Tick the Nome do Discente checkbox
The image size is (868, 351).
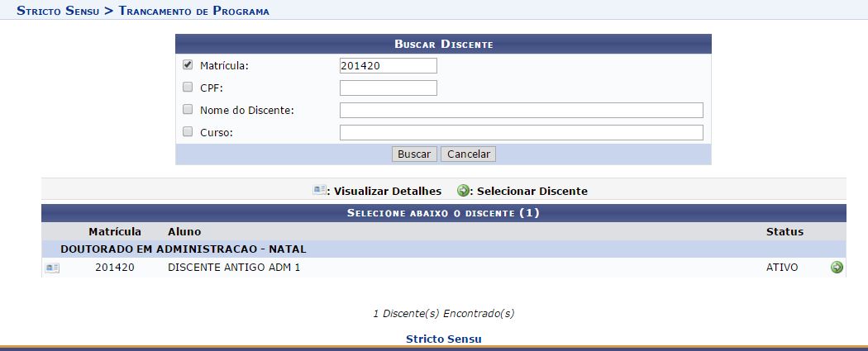[188, 110]
